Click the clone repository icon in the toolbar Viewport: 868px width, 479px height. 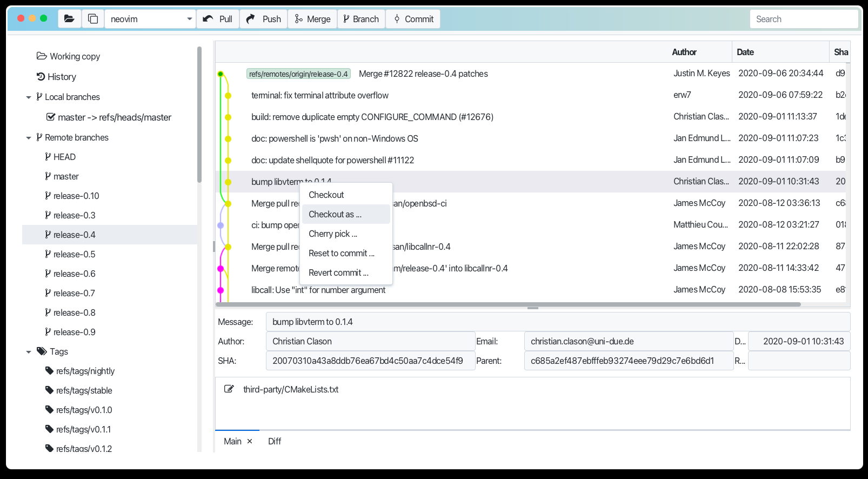click(93, 19)
